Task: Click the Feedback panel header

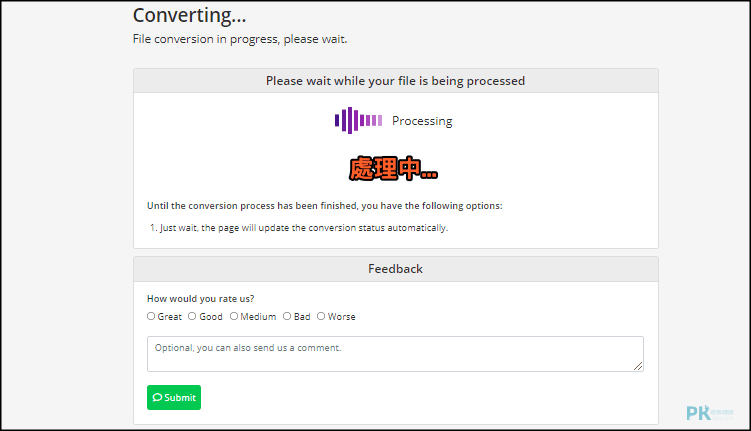Action: pos(396,269)
